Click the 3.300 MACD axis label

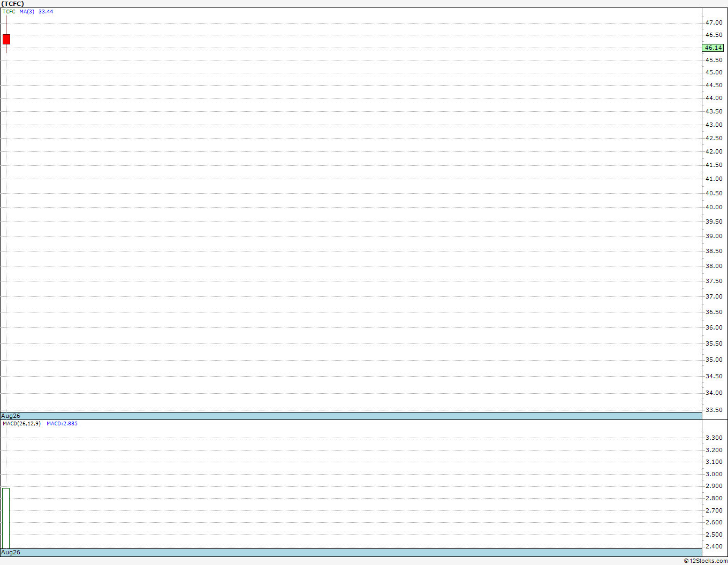714,438
